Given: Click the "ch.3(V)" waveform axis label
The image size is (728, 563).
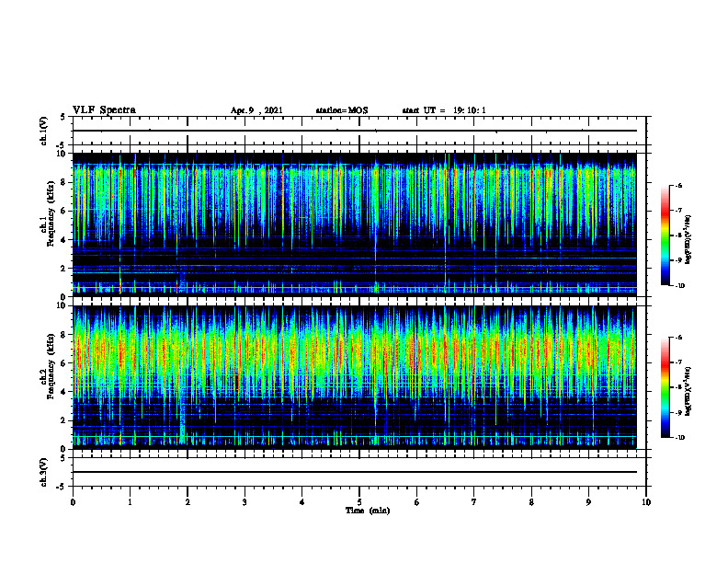Looking at the screenshot, I should click(x=43, y=472).
